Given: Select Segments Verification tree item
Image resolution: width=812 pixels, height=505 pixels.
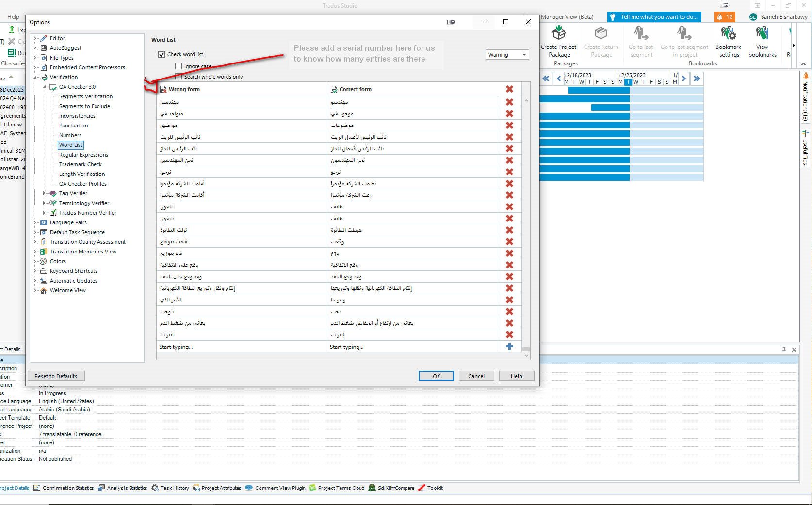Looking at the screenshot, I should 86,96.
